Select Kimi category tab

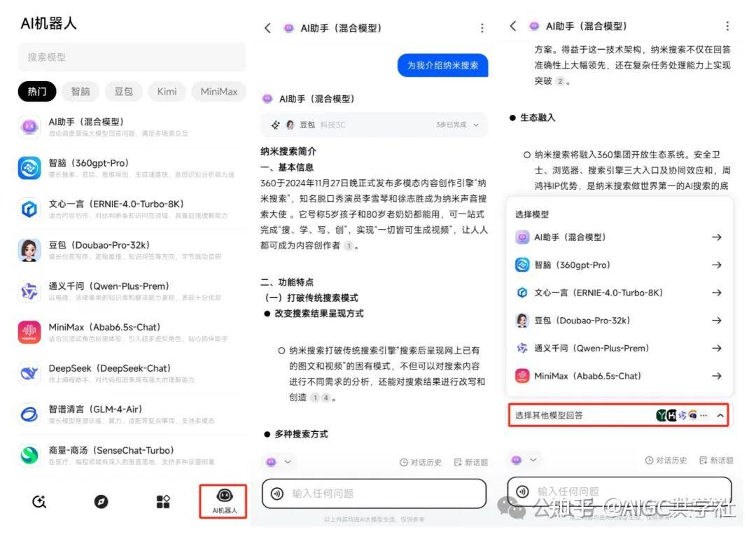(167, 92)
